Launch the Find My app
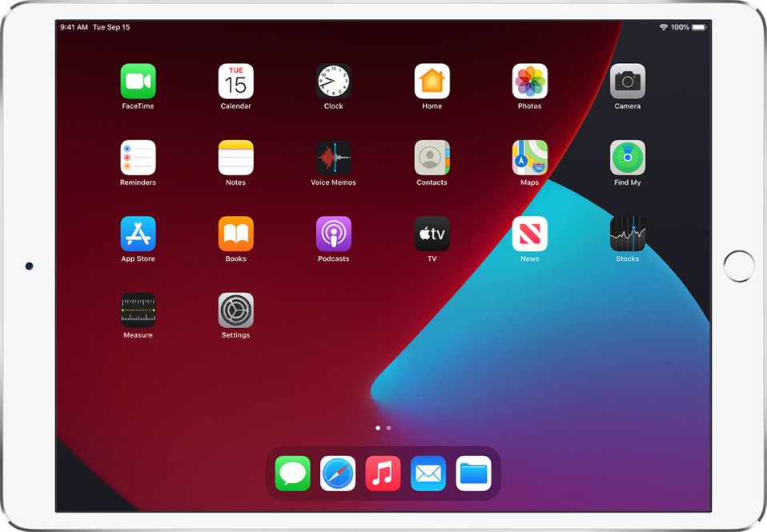 click(x=628, y=156)
